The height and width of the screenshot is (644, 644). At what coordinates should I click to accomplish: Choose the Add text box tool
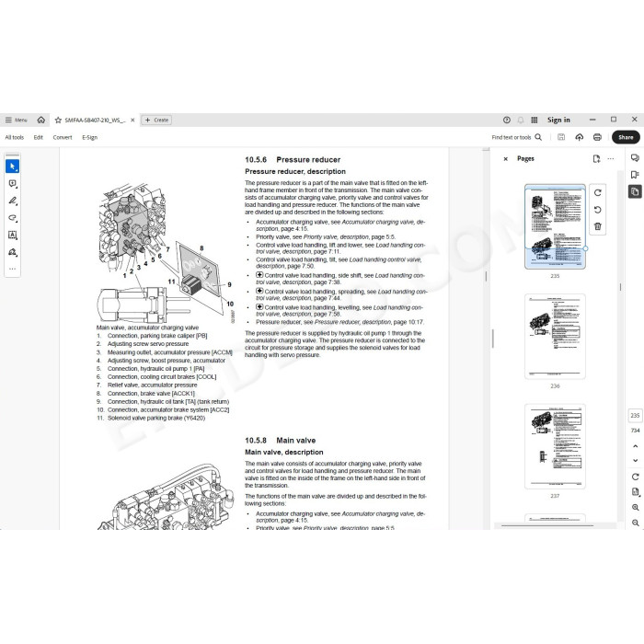12,235
